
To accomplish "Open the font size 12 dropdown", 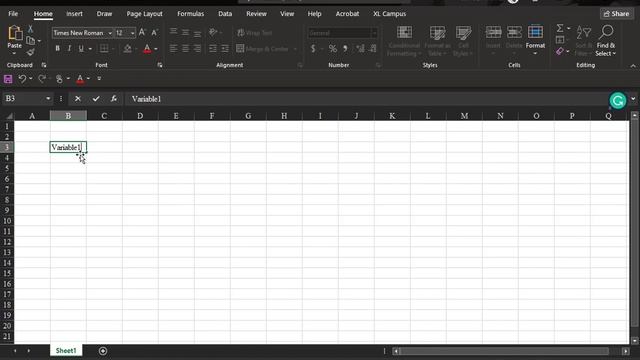I will pos(133,33).
